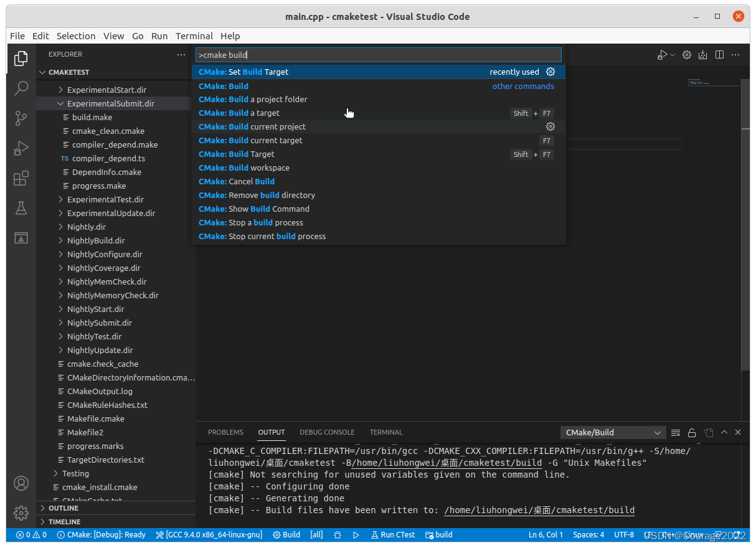Maximize the panel with the chevron-up
The image size is (756, 548).
pos(724,432)
